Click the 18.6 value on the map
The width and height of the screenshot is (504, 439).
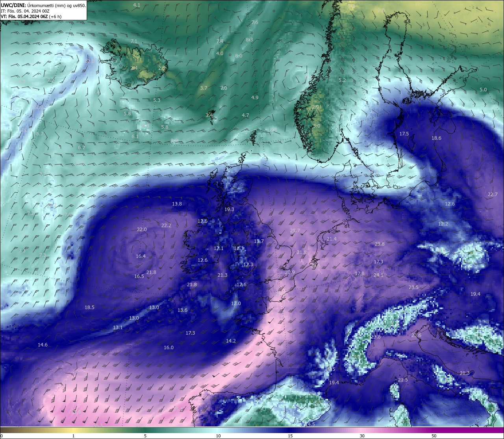[436, 138]
